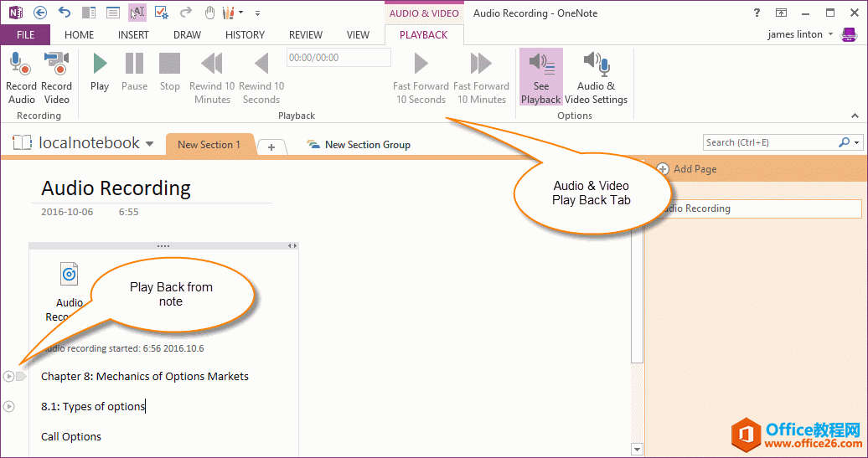
Task: Click the play marker beside 8.1 Types line
Action: coord(9,407)
